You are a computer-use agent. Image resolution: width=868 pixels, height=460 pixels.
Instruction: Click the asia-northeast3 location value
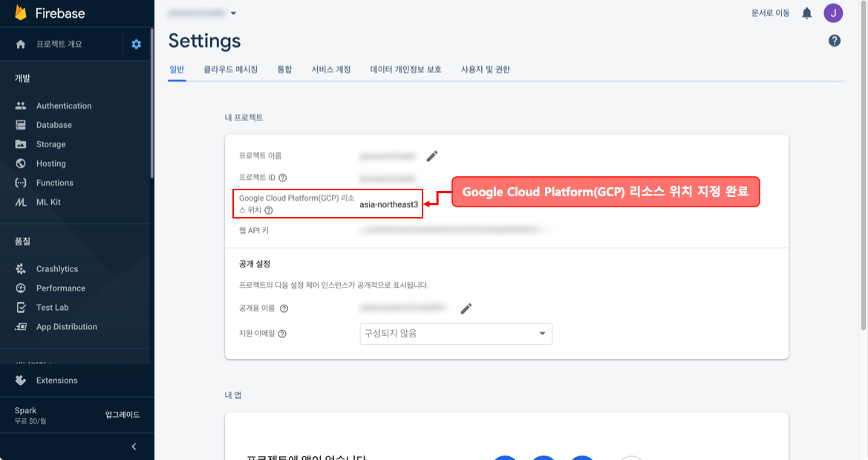pyautogui.click(x=388, y=204)
